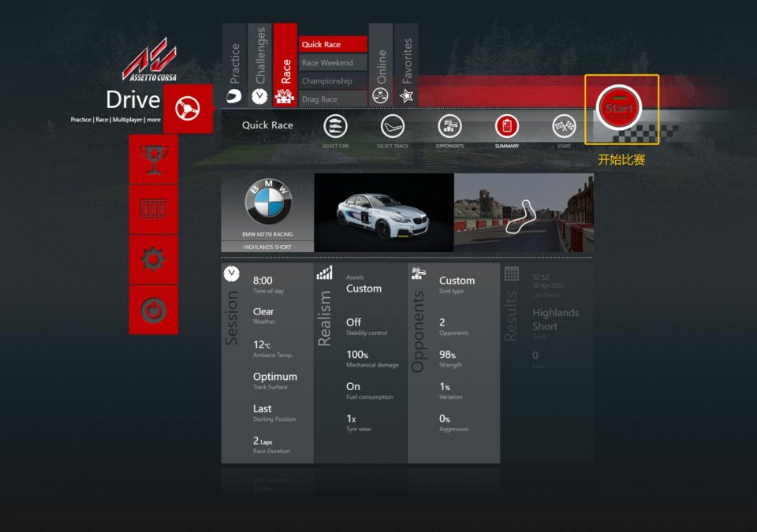Open the trophy career icon
757x532 pixels.
pos(154,159)
